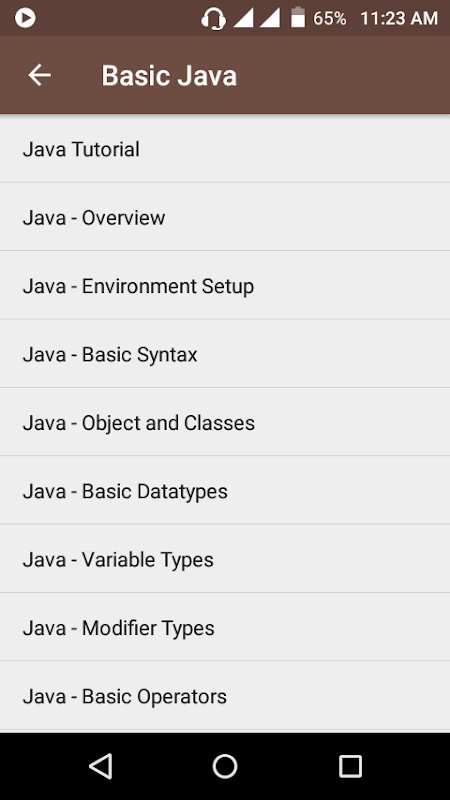
Task: Select Java - Environment Setup
Action: 225,285
